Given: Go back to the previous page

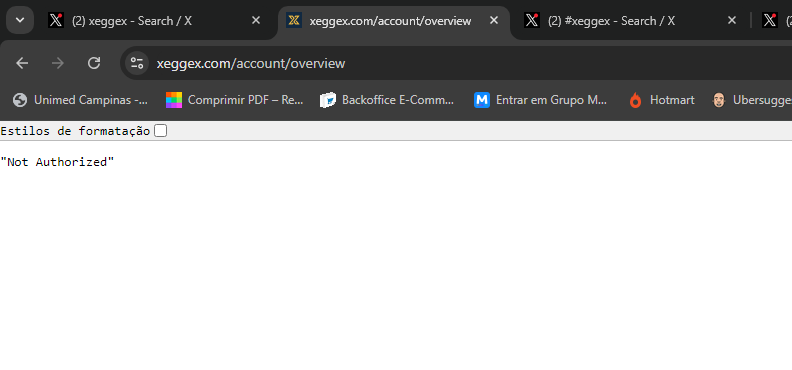Looking at the screenshot, I should pyautogui.click(x=22, y=63).
